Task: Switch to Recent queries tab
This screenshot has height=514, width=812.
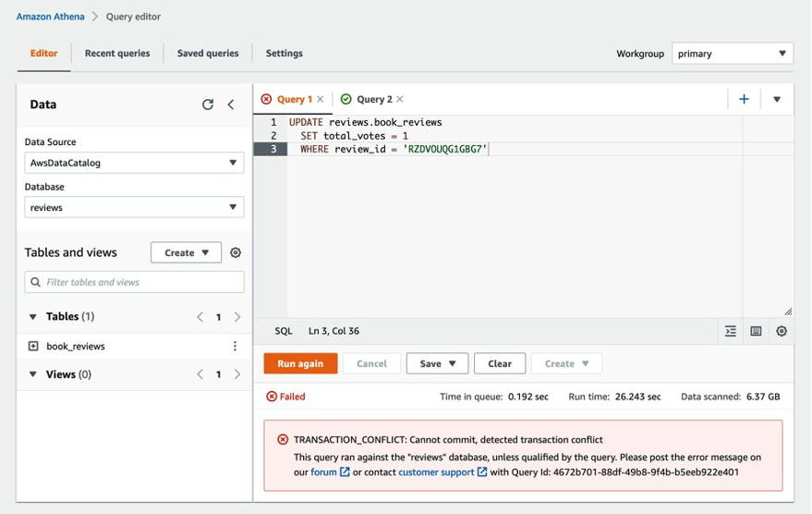Action: pyautogui.click(x=117, y=54)
